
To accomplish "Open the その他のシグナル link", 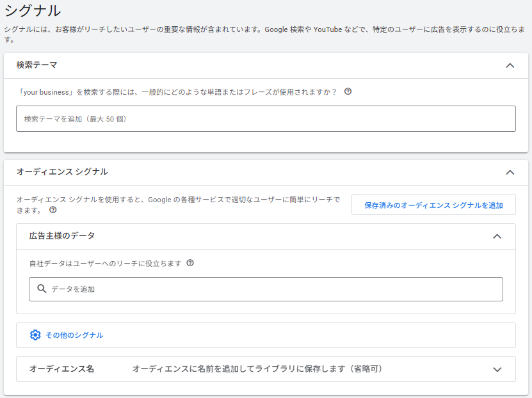I will [74, 335].
